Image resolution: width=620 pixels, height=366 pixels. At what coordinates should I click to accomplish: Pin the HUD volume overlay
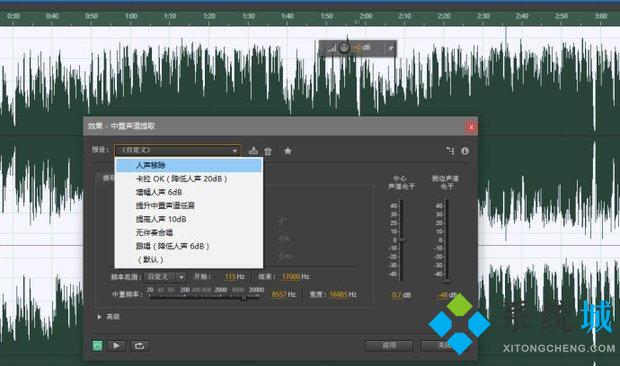click(x=390, y=48)
